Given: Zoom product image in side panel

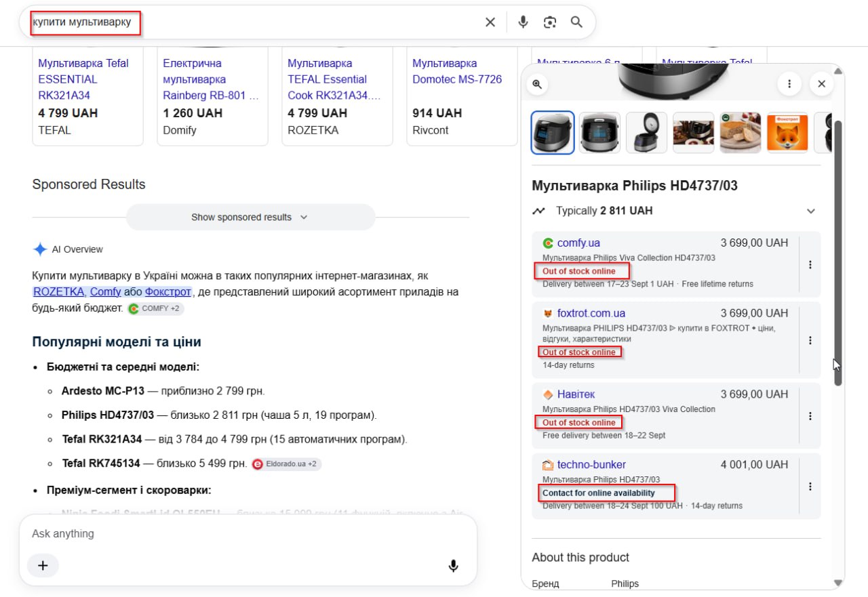Looking at the screenshot, I should [537, 84].
